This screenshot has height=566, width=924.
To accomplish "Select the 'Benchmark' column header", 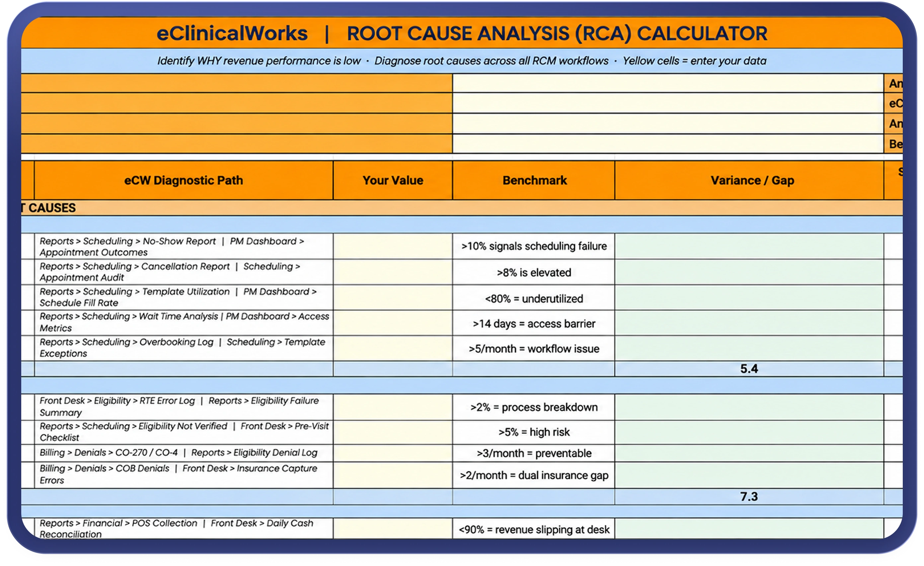I will point(534,180).
